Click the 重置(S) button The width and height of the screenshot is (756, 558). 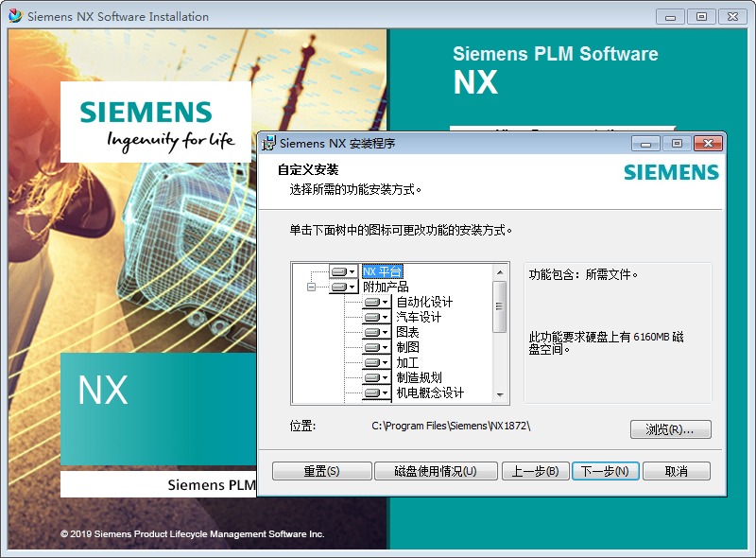pos(321,471)
